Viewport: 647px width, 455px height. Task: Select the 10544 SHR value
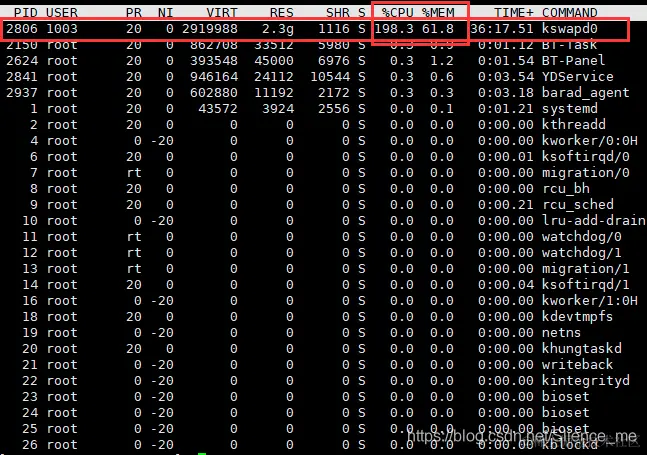pyautogui.click(x=330, y=77)
